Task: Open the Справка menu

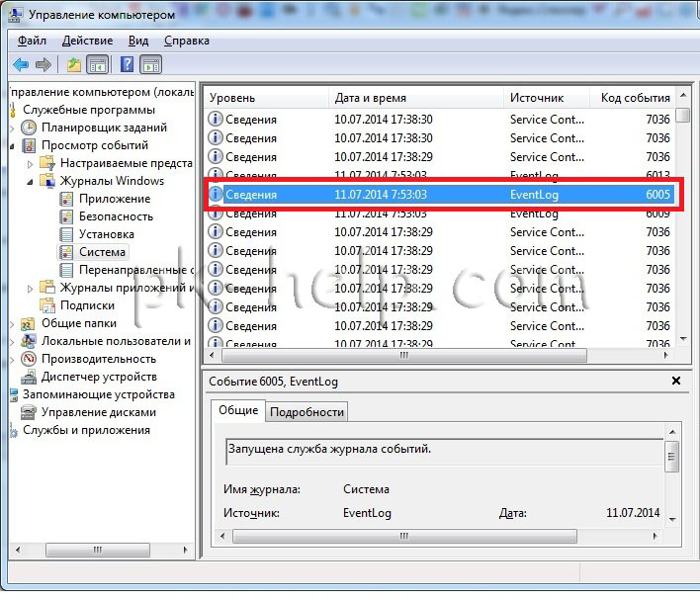Action: (187, 41)
